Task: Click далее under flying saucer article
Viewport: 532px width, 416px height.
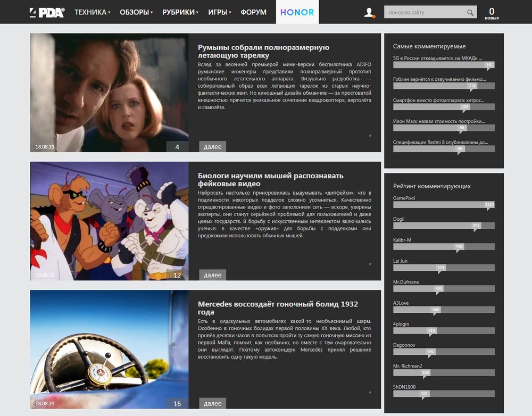Action: (x=212, y=147)
